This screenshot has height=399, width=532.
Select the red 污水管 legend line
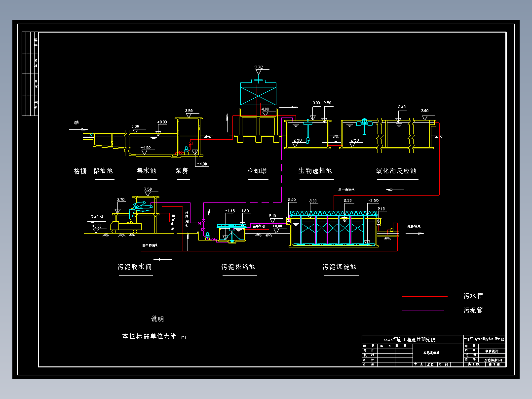click(425, 296)
